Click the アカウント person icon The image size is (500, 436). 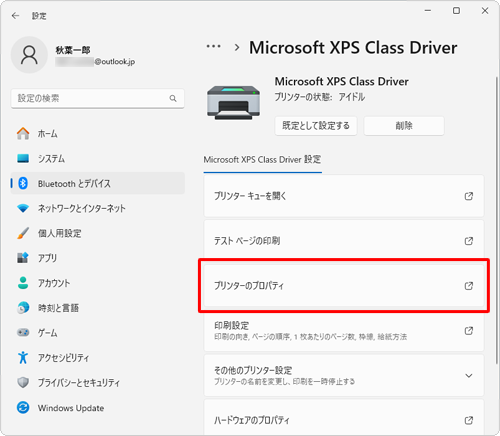pyautogui.click(x=23, y=283)
